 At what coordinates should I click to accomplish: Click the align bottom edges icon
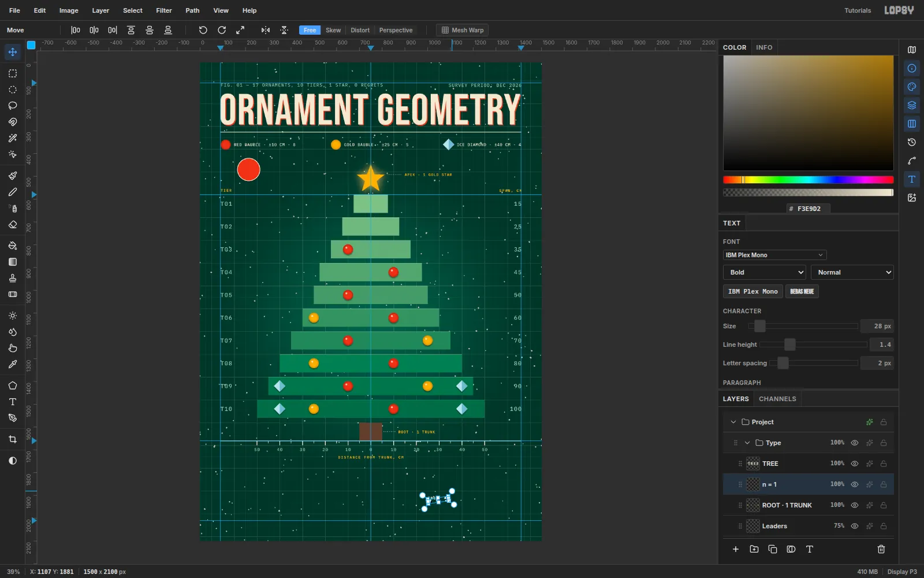pyautogui.click(x=168, y=30)
